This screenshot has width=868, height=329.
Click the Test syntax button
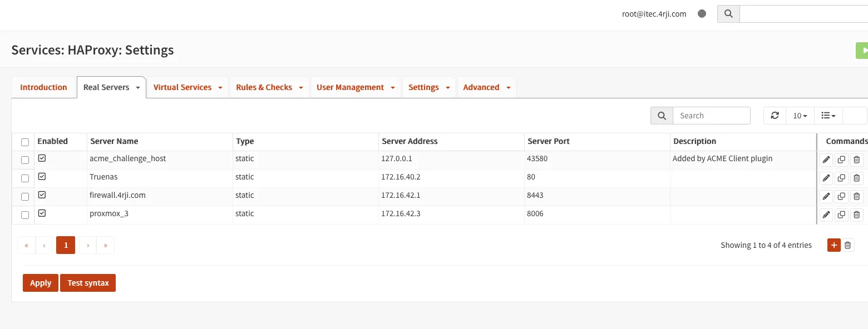point(88,283)
